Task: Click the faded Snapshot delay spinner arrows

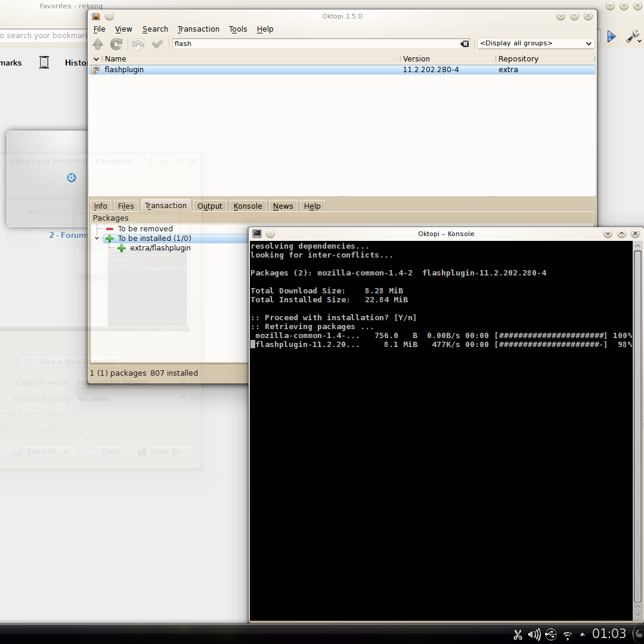Action: [x=184, y=399]
